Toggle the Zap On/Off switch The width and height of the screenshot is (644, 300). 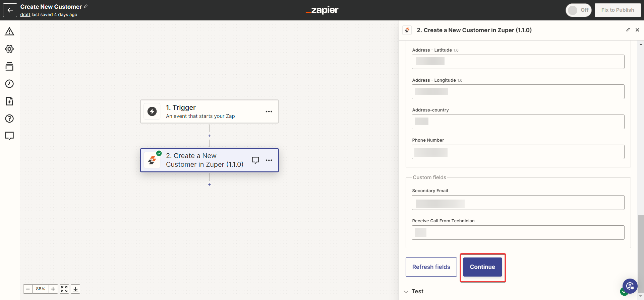point(578,10)
